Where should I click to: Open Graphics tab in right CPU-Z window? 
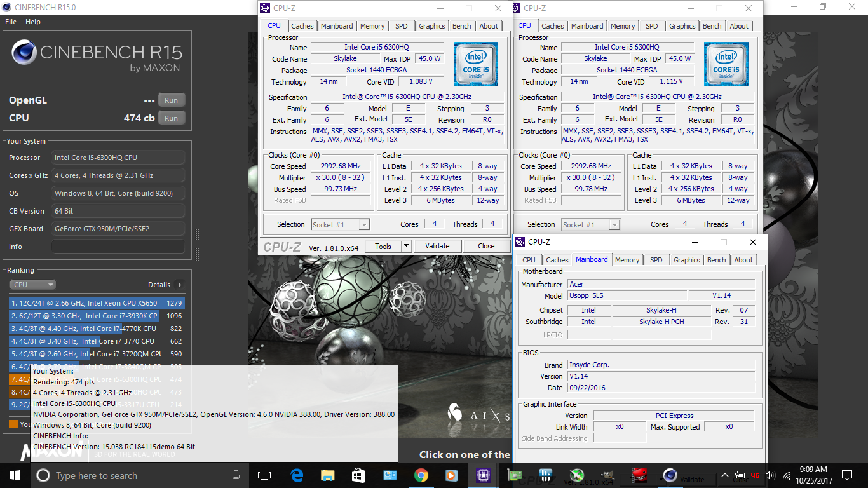tap(682, 26)
